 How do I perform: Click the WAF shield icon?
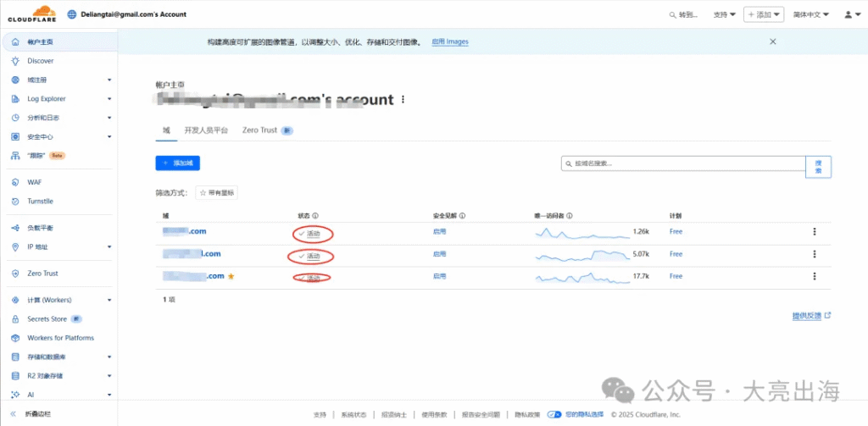(x=15, y=182)
